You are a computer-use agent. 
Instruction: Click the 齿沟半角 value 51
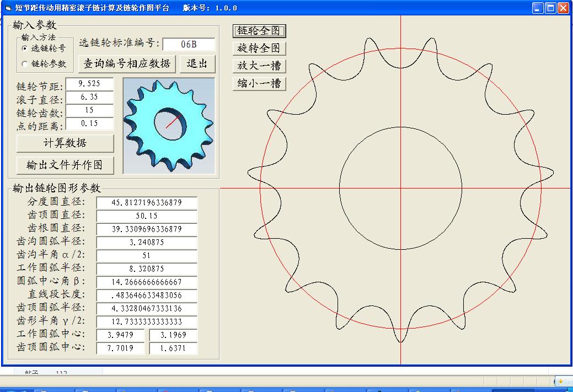click(147, 256)
